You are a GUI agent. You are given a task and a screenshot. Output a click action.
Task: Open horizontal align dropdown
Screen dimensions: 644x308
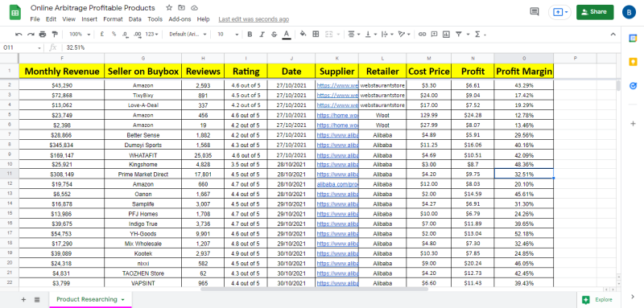pos(354,35)
